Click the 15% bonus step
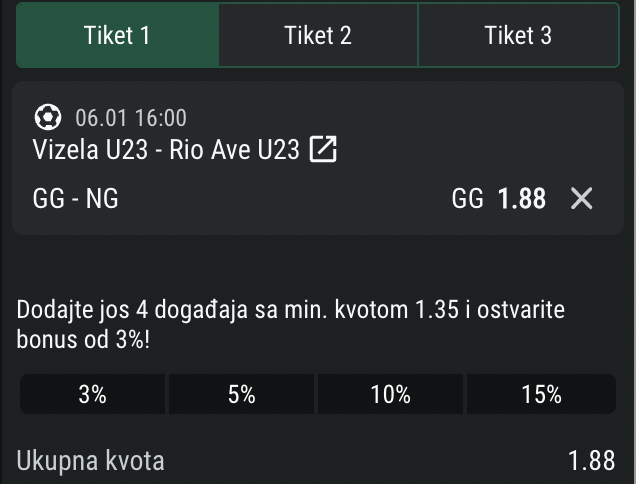 541,395
